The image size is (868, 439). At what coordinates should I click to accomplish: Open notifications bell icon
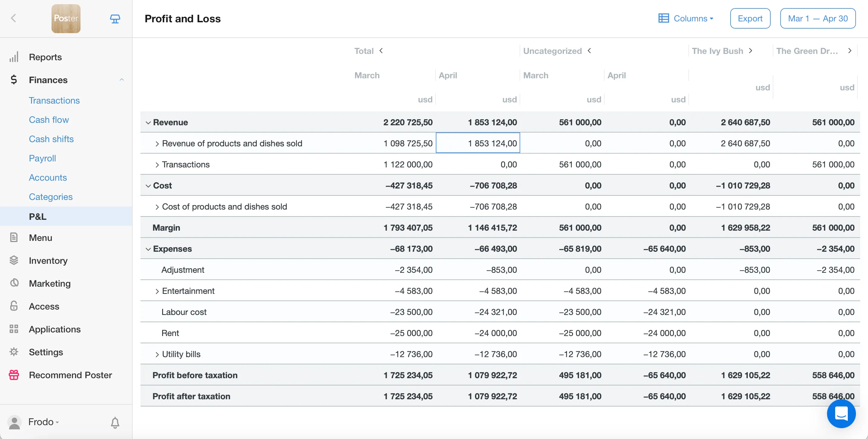[115, 422]
